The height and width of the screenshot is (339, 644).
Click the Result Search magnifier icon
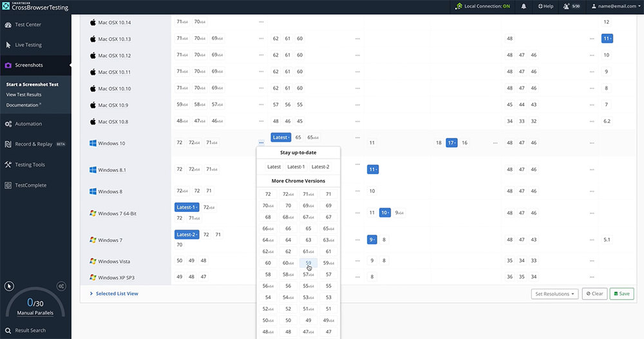[8, 331]
